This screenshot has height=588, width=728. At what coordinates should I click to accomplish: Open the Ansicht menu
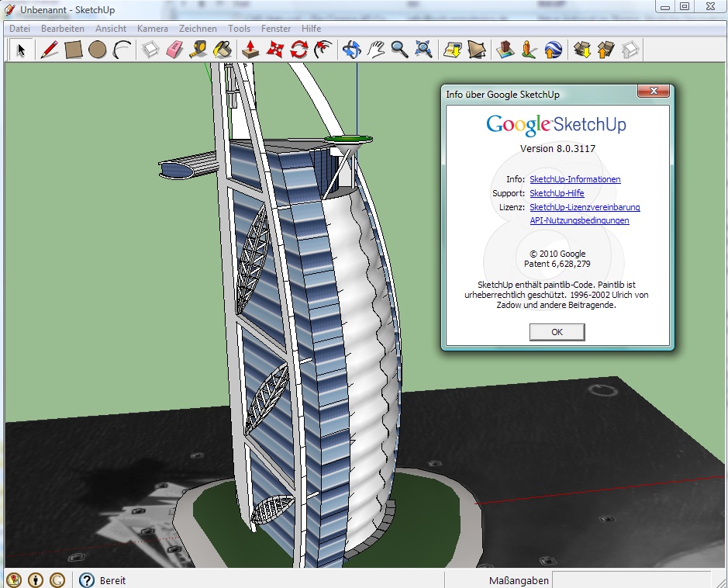pos(111,29)
